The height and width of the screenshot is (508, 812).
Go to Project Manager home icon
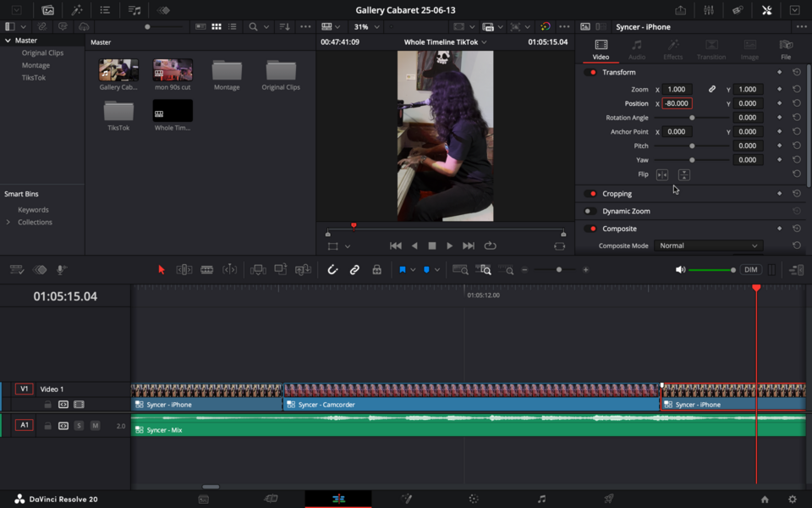765,500
